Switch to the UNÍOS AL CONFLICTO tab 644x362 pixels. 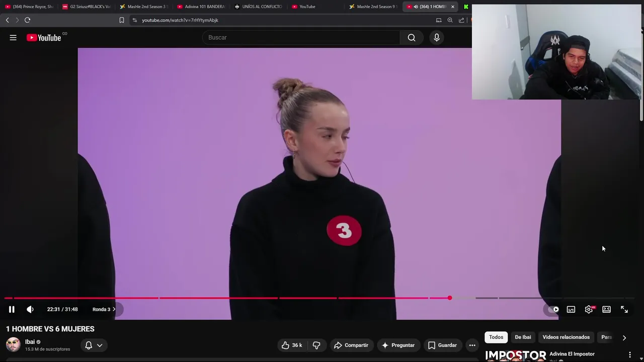[259, 7]
